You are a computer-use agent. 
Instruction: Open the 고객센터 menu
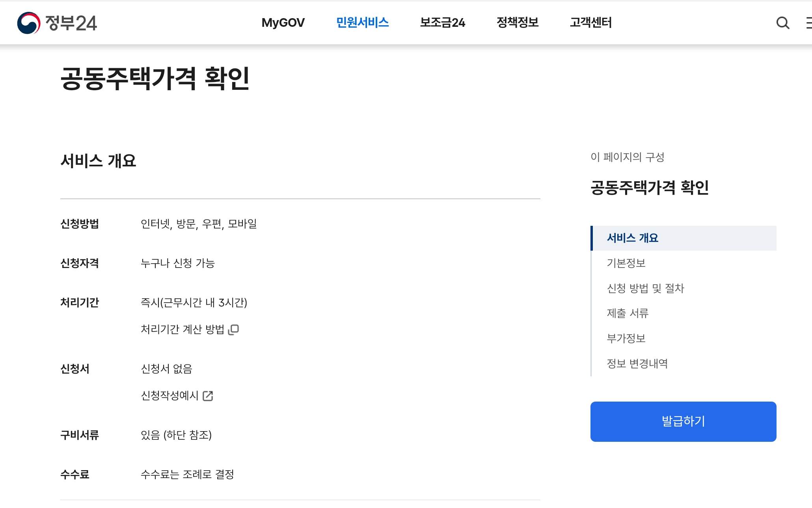590,23
